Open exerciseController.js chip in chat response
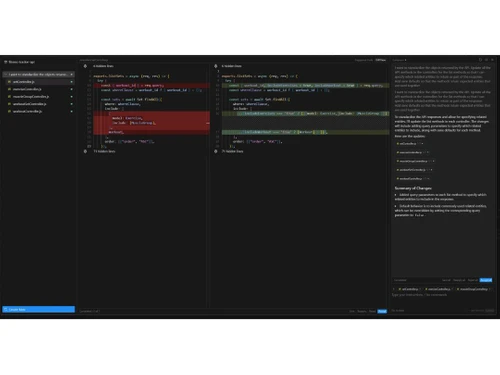The height and width of the screenshot is (375, 500). (x=412, y=152)
